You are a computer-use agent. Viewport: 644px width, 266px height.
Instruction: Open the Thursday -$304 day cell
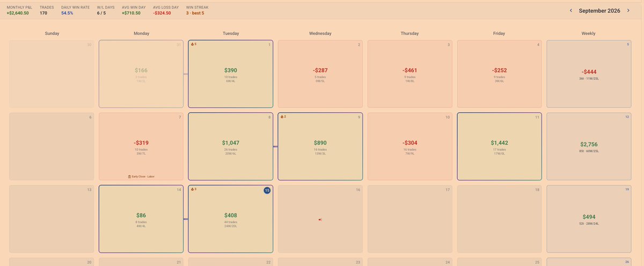tap(410, 146)
